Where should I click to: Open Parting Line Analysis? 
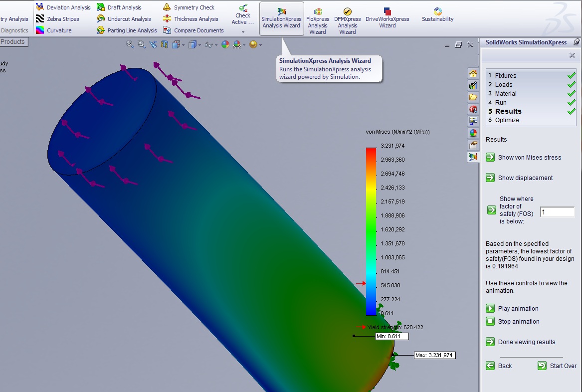coord(127,30)
